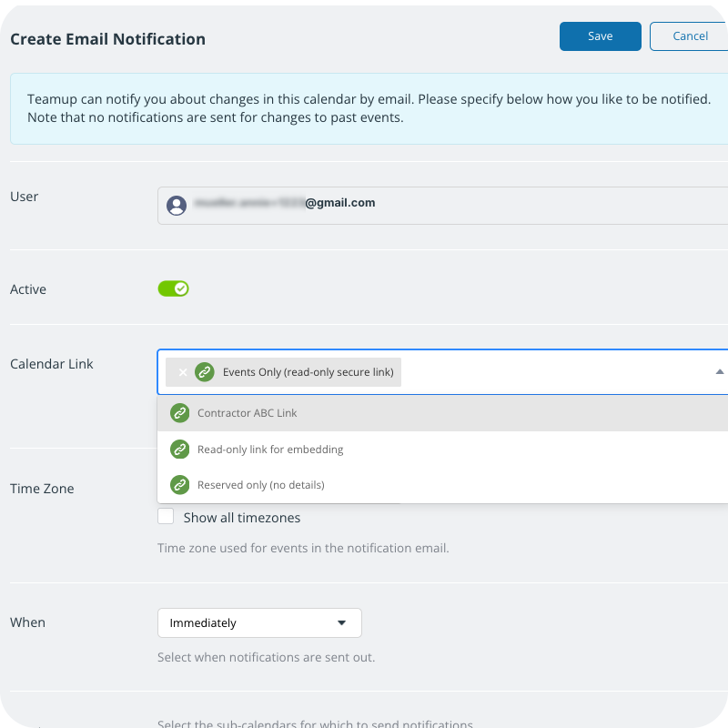Pick Reserved only (no details) option

260,485
